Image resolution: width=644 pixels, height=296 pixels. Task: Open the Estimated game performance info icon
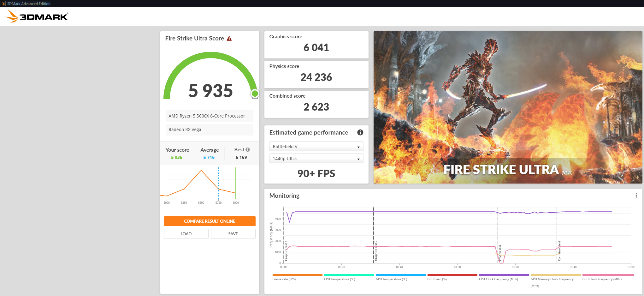click(x=360, y=133)
